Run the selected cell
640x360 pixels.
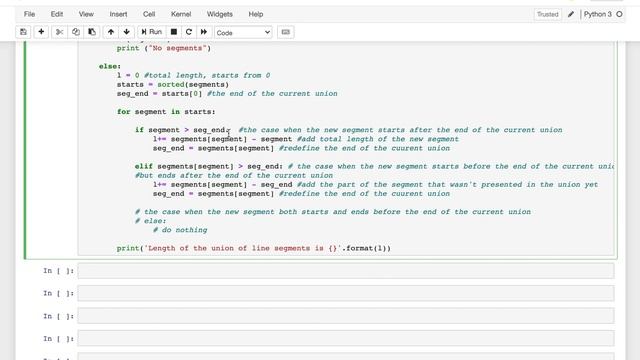click(x=151, y=32)
